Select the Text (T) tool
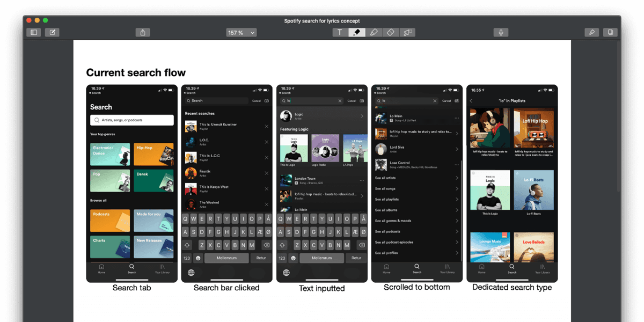The height and width of the screenshot is (322, 644). pyautogui.click(x=340, y=32)
